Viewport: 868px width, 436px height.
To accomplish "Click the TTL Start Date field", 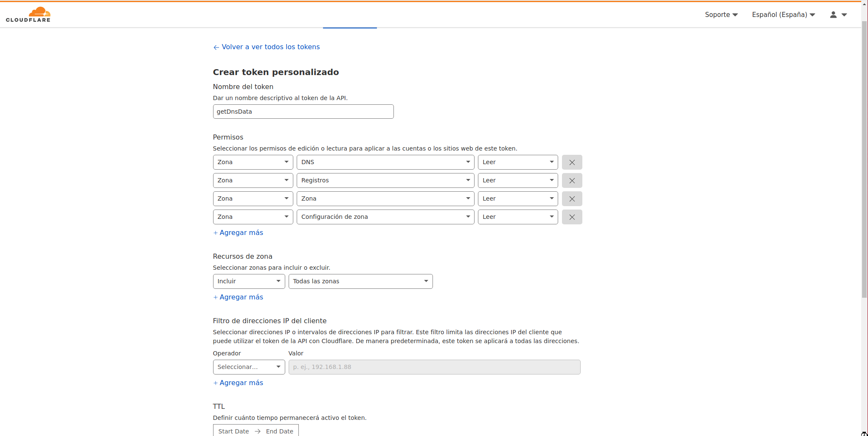I will pos(233,431).
